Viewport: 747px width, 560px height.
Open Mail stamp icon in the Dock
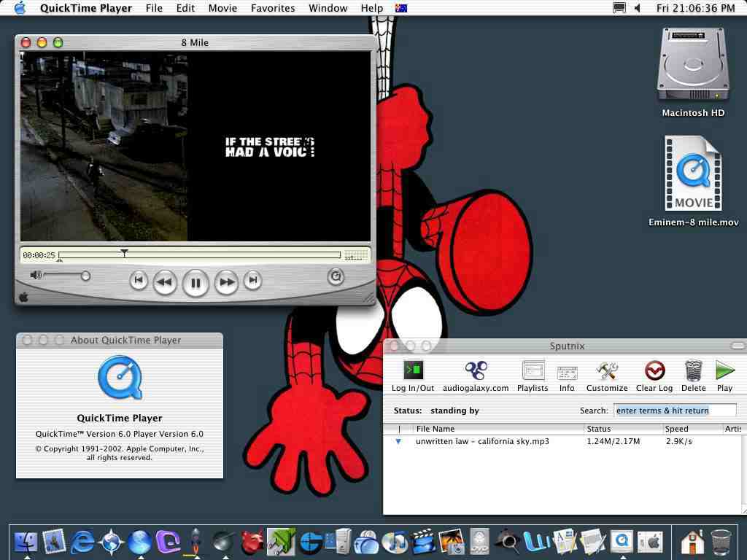[x=54, y=542]
